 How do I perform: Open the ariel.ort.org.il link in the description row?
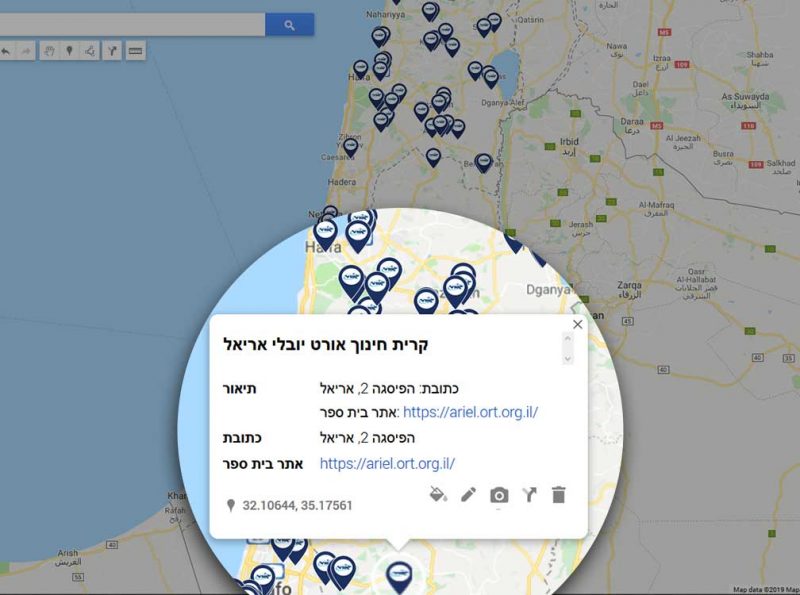pyautogui.click(x=470, y=412)
